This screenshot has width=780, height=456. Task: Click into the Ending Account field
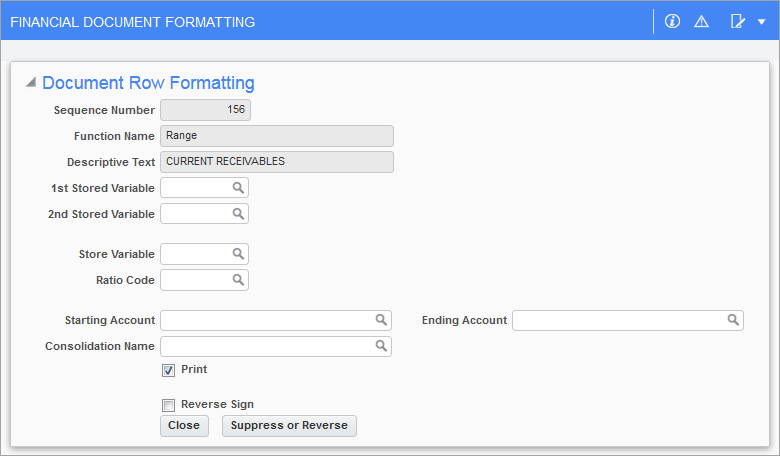pyautogui.click(x=628, y=320)
